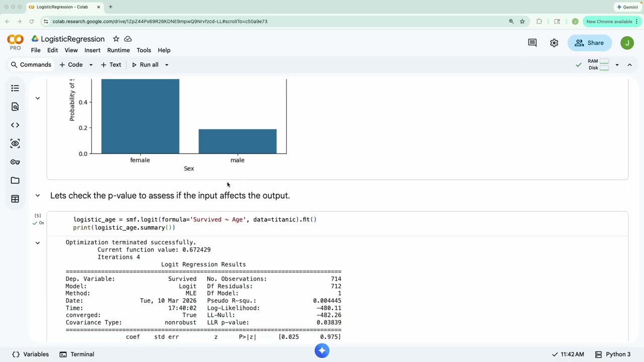Open the Runtime menu

(118, 50)
